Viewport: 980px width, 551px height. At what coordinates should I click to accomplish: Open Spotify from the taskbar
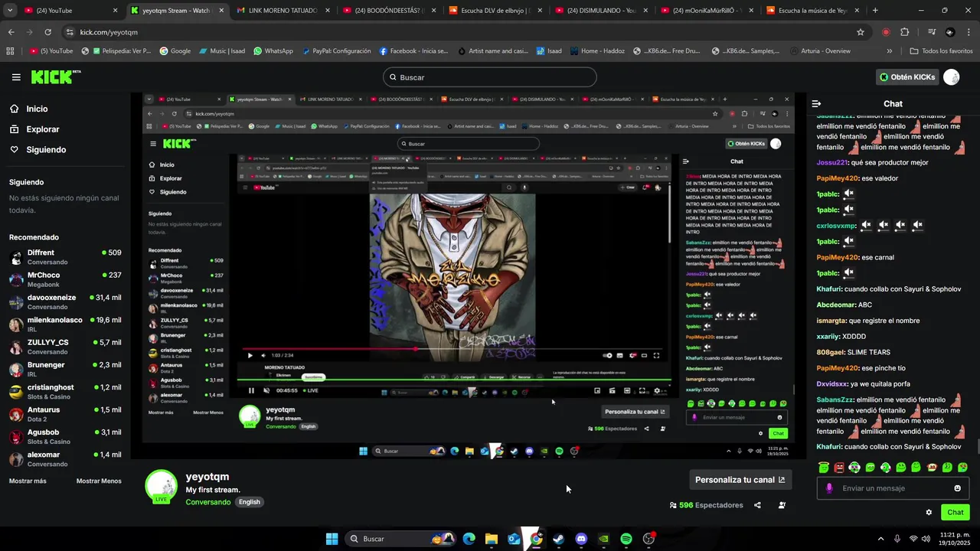point(626,539)
